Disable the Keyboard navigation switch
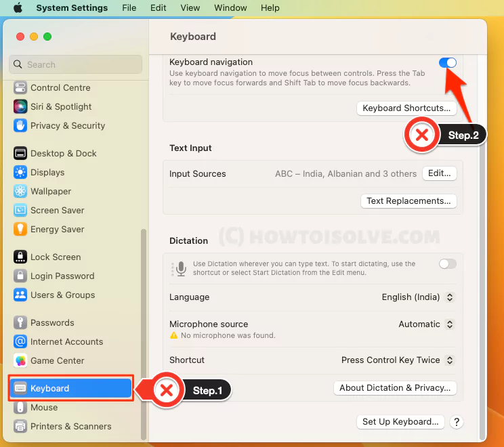This screenshot has height=447, width=504. pyautogui.click(x=447, y=62)
